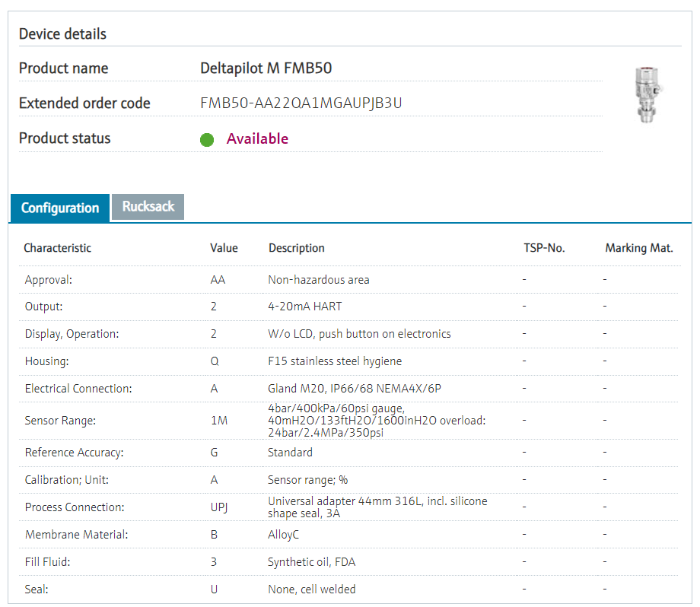
Task: Open the Configuration tab
Action: (59, 208)
